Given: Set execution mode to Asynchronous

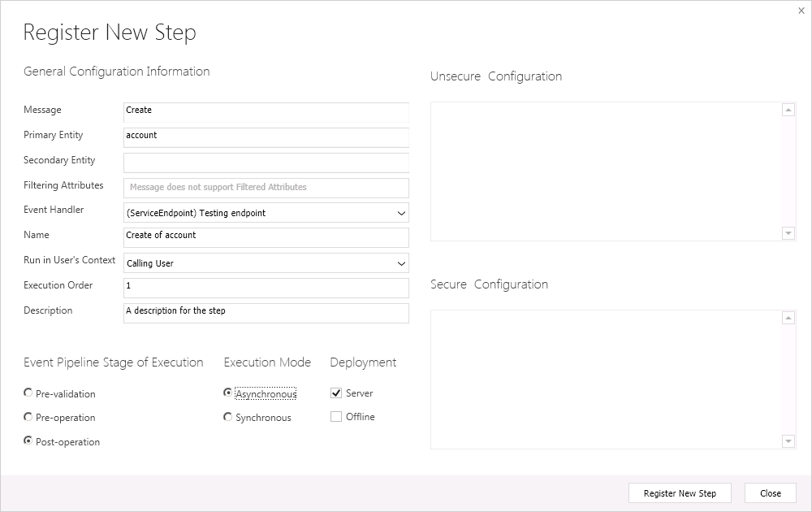Looking at the screenshot, I should [228, 393].
